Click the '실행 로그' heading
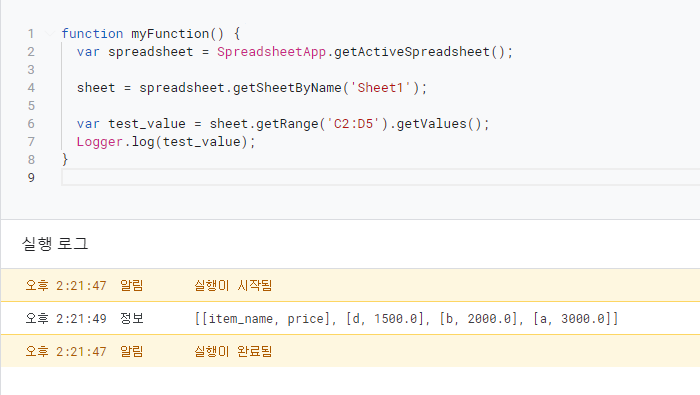 coord(55,244)
